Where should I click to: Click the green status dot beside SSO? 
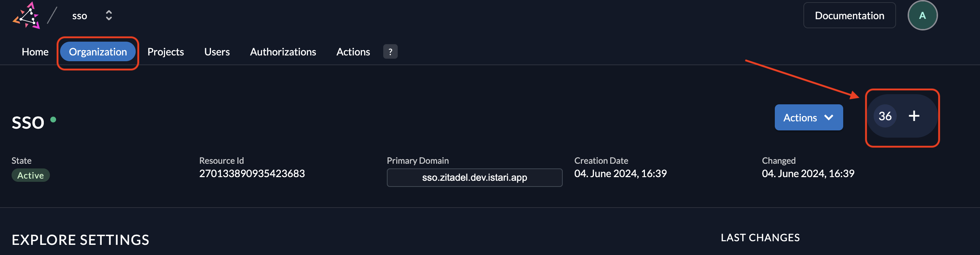(x=53, y=120)
